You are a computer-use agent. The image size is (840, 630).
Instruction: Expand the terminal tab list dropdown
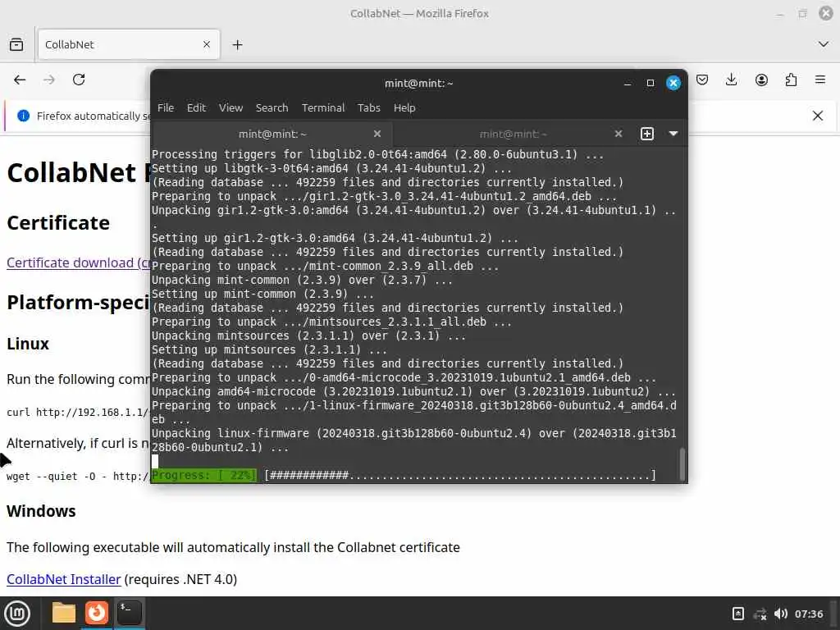click(673, 134)
